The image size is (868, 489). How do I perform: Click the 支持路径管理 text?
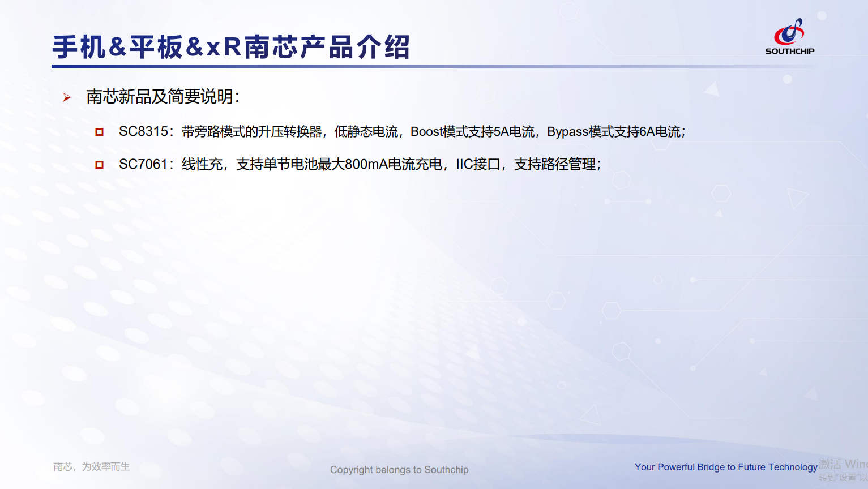555,165
